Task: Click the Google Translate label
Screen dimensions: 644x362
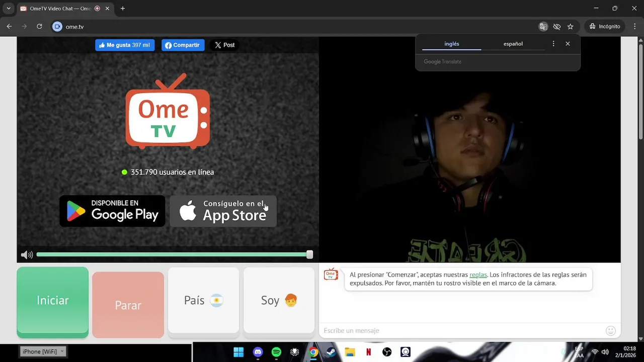Action: (442, 61)
